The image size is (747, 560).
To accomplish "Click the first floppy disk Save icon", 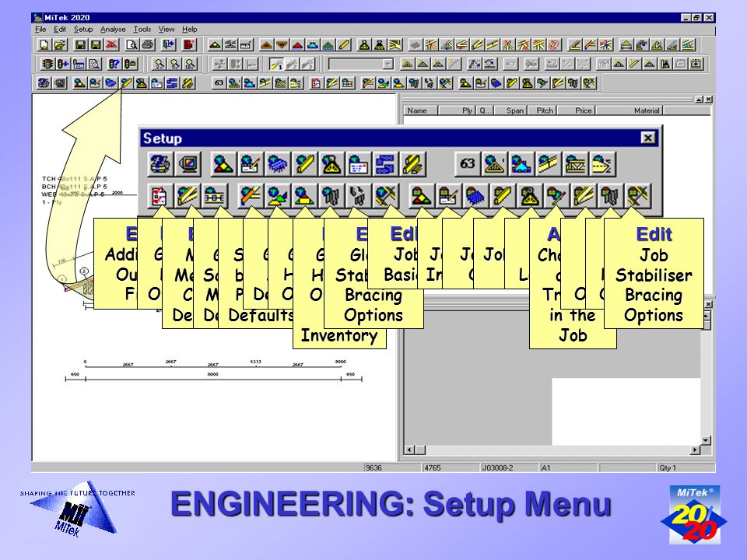I will (80, 45).
